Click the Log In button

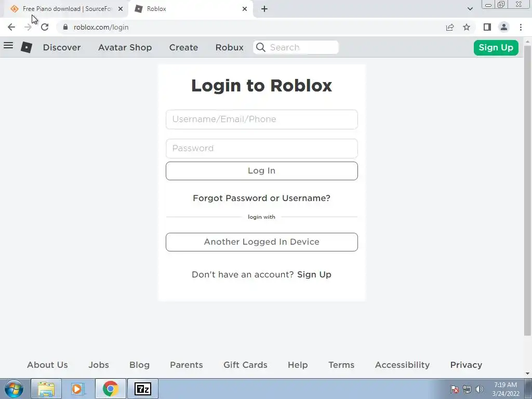[262, 170]
